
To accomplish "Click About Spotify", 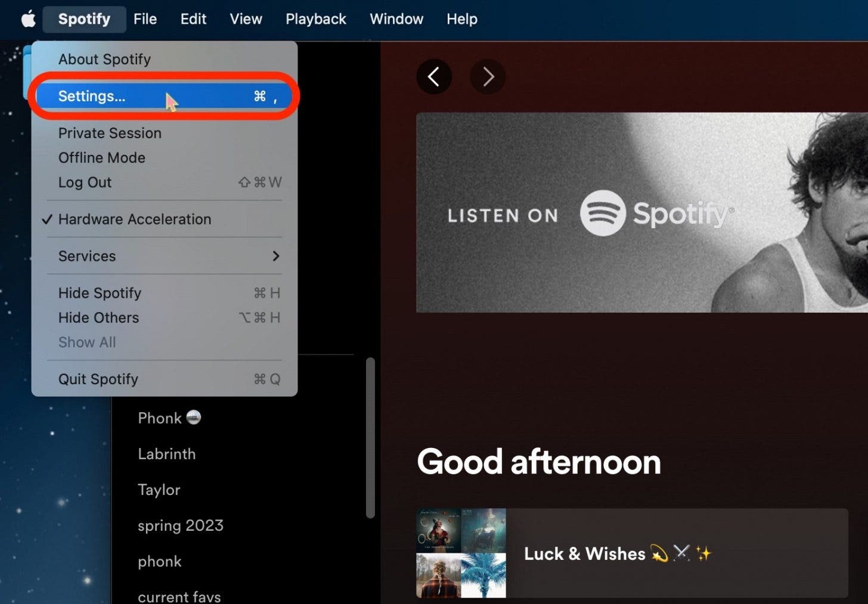I will pos(104,59).
